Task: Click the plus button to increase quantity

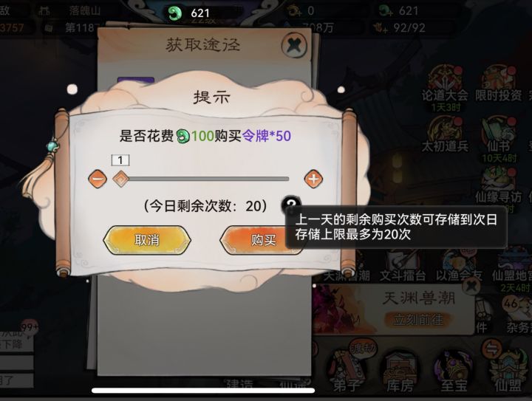Action: pyautogui.click(x=313, y=179)
